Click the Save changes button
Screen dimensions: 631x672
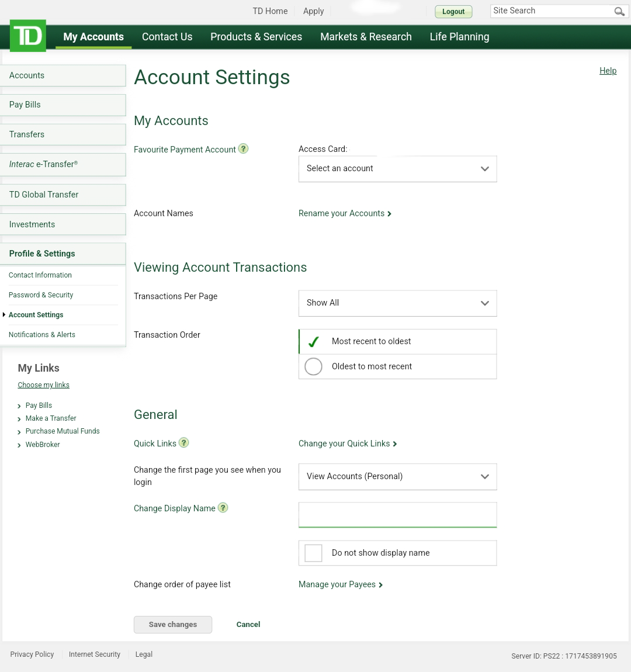pyautogui.click(x=173, y=625)
